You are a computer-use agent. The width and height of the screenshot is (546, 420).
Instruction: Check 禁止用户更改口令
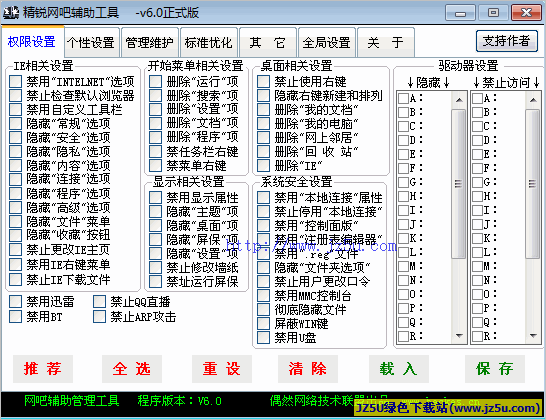pos(264,281)
